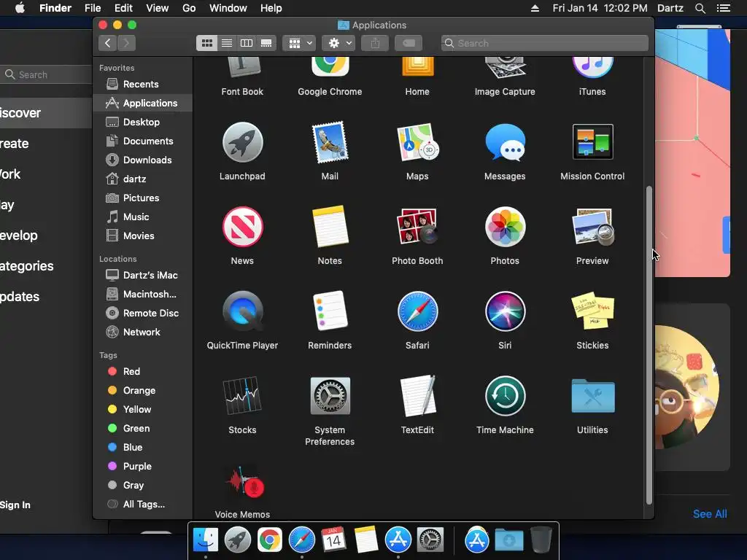The image size is (747, 560).
Task: Open Calendar from the Dock
Action: point(333,540)
